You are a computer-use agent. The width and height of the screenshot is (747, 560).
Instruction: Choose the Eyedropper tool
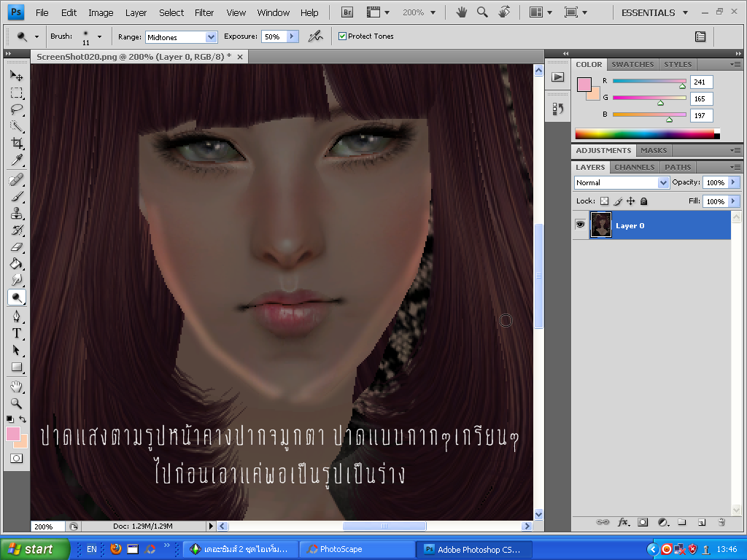click(x=17, y=160)
